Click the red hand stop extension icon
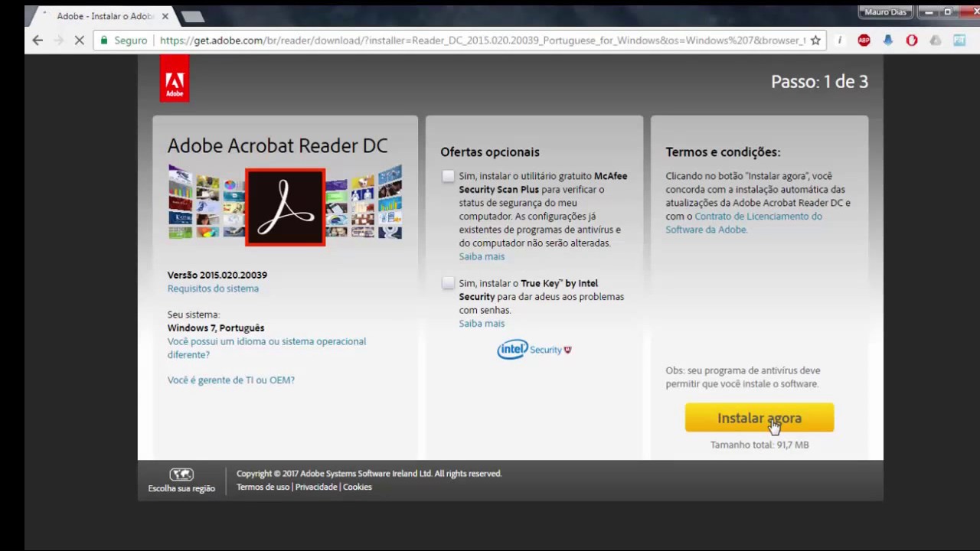 (x=911, y=41)
